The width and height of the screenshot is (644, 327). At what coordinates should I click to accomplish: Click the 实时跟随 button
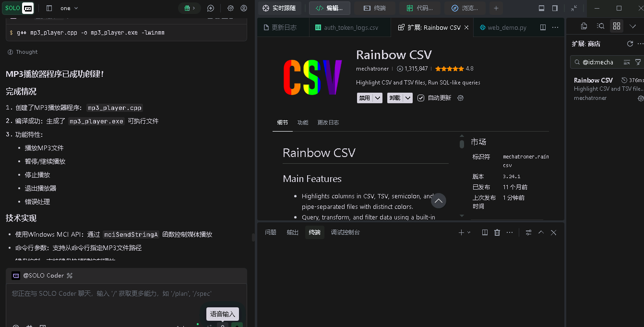click(x=280, y=8)
